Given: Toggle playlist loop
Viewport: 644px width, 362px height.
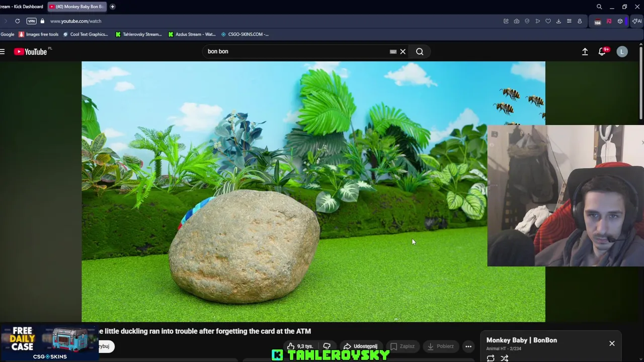Looking at the screenshot, I should pyautogui.click(x=491, y=358).
